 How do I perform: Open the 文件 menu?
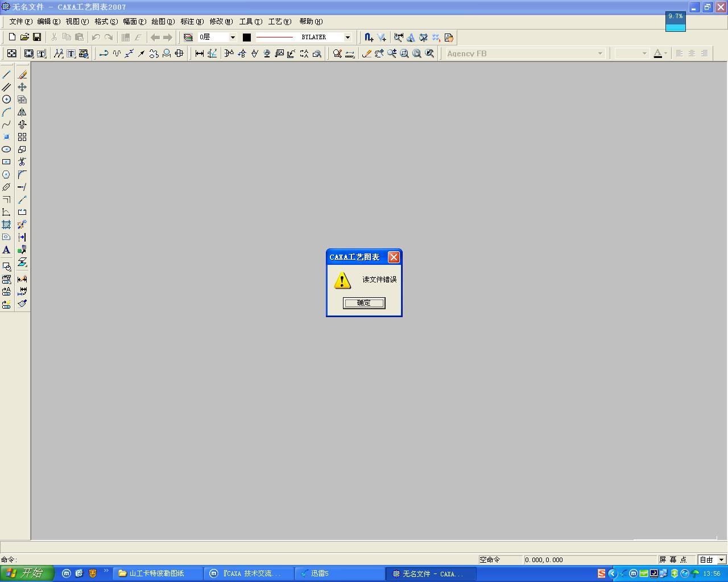21,22
